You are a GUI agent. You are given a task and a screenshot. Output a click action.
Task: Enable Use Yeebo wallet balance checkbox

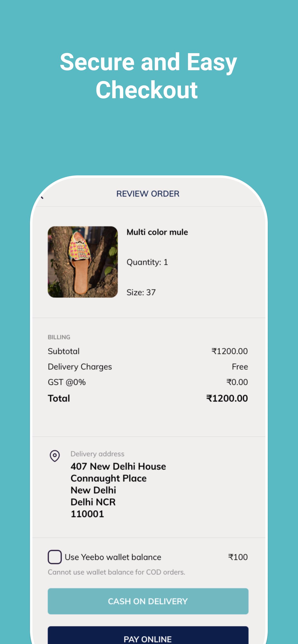[55, 557]
